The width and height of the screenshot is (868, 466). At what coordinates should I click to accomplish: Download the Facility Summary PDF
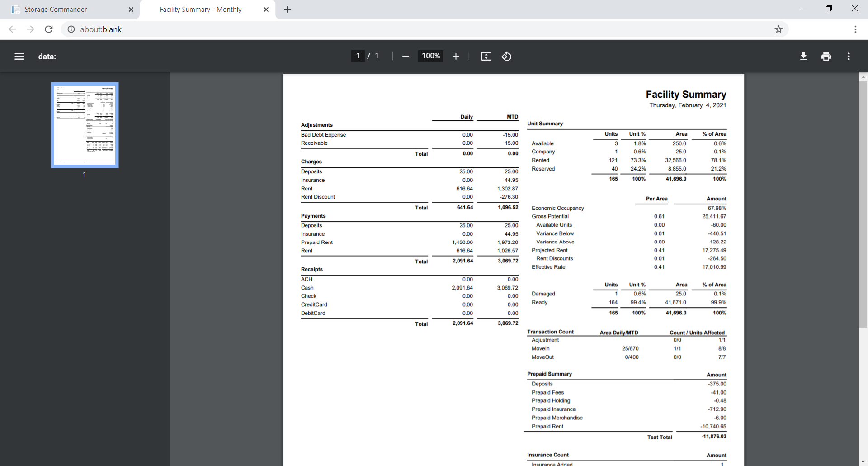pos(803,56)
